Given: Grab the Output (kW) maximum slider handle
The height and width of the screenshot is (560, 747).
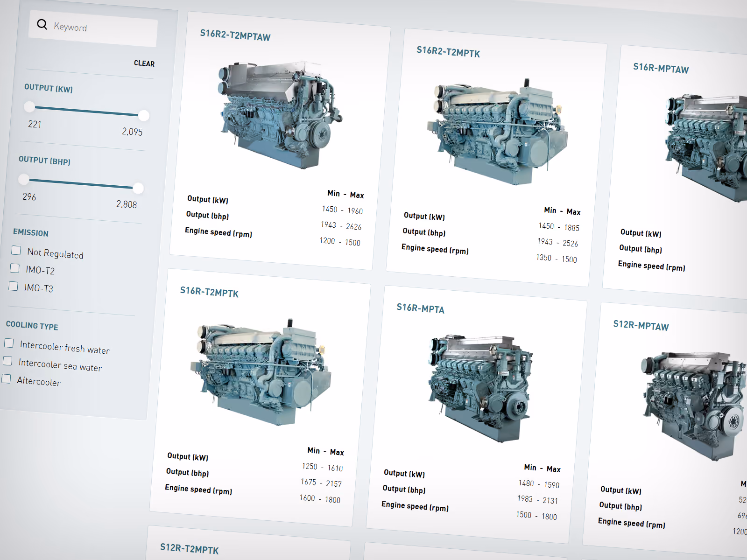Looking at the screenshot, I should point(144,115).
